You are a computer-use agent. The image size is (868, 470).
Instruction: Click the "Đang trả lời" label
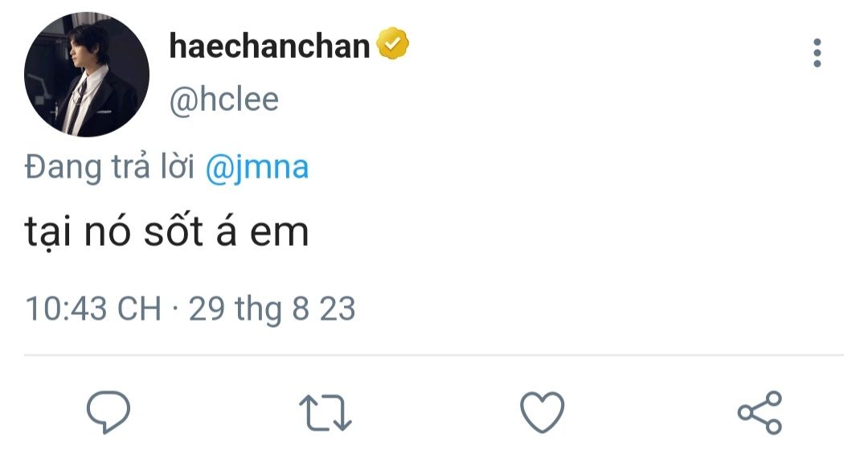coord(109,167)
